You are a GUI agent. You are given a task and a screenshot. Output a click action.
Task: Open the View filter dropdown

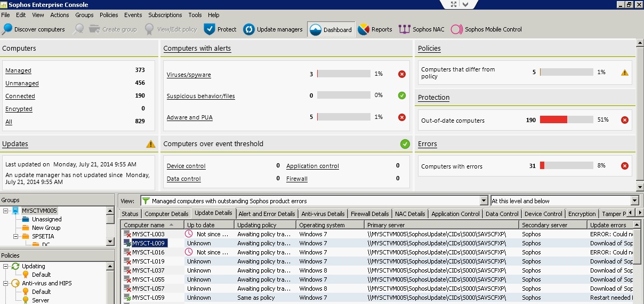(484, 201)
